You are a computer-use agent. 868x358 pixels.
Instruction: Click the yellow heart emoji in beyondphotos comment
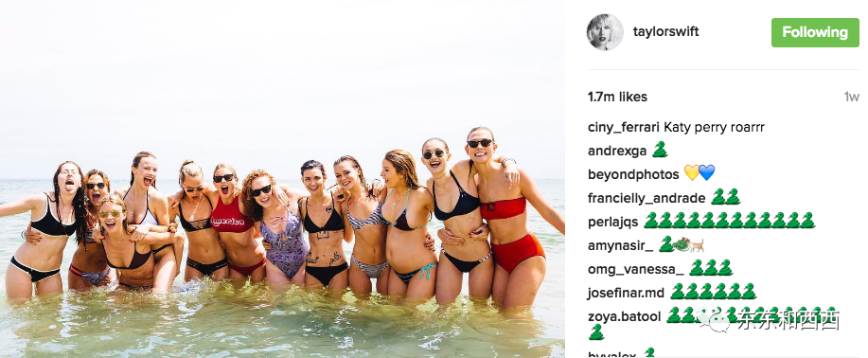[691, 173]
